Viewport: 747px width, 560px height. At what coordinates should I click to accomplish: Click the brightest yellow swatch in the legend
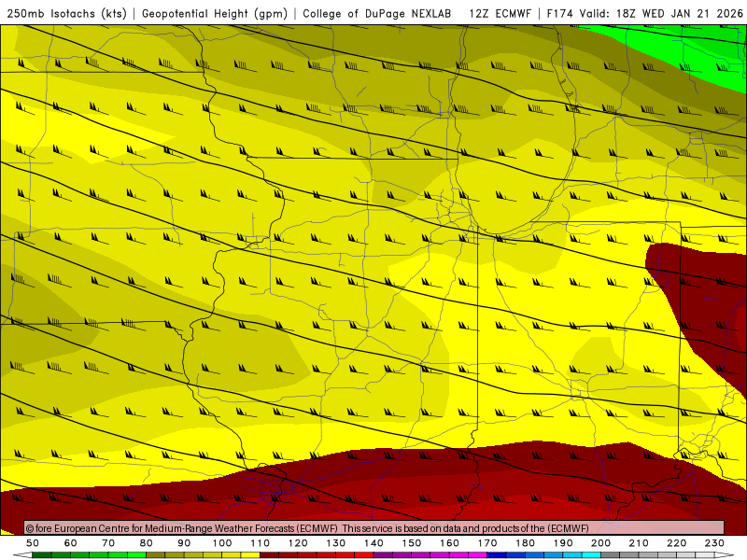coord(250,555)
